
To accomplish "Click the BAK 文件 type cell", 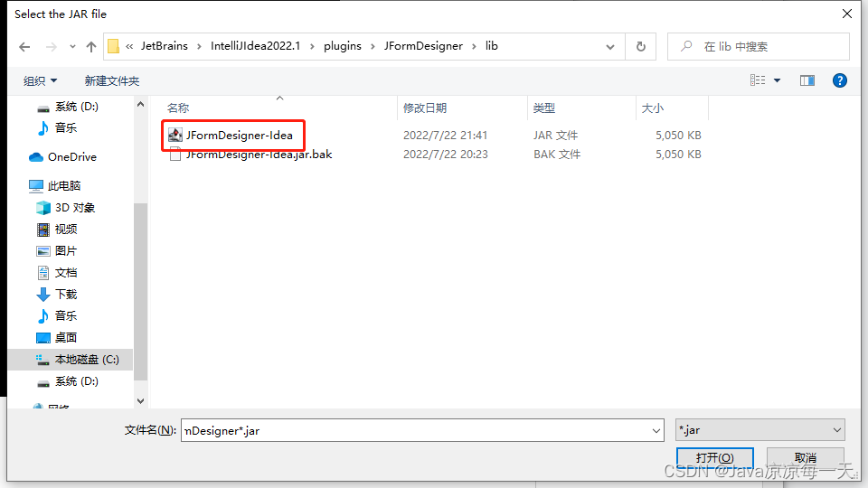I will pyautogui.click(x=557, y=155).
